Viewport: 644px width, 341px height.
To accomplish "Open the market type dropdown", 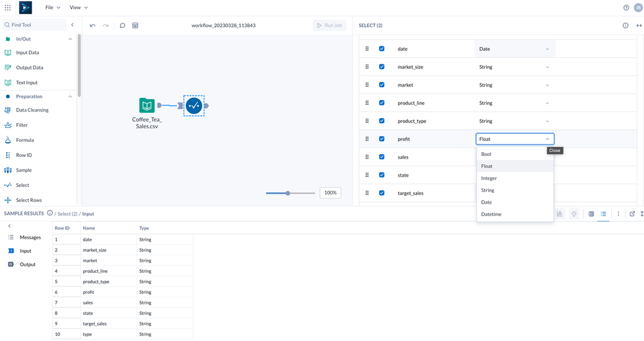I will pos(514,85).
